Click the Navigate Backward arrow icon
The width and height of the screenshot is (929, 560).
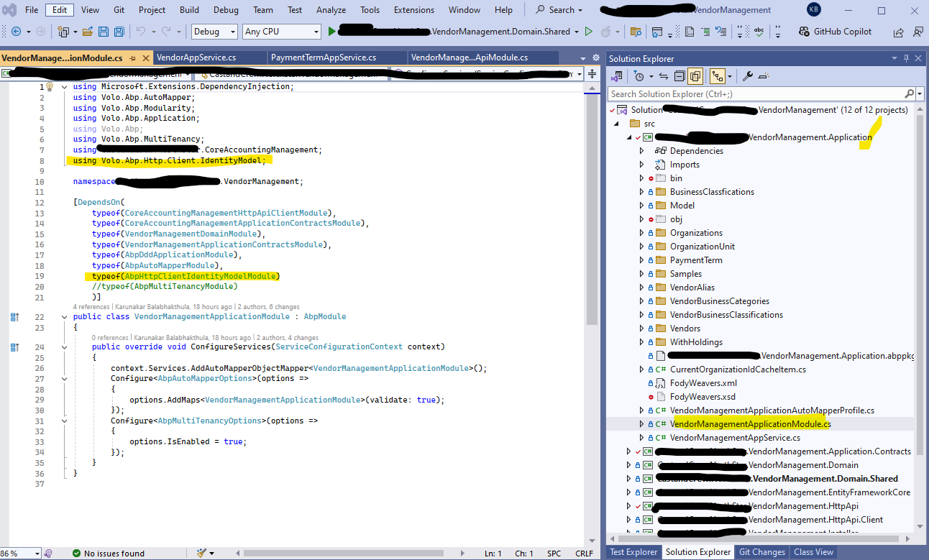(x=16, y=32)
